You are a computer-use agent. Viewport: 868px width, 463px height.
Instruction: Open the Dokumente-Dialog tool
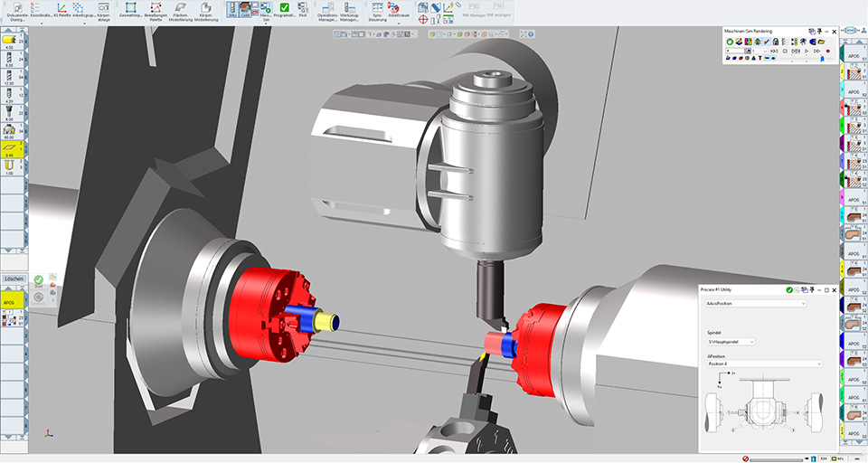coord(17,11)
